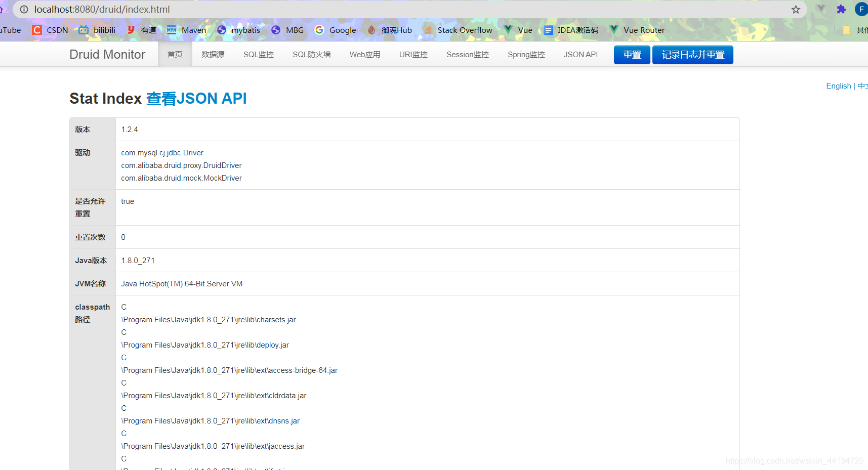This screenshot has width=868, height=470.
Task: Open the browser extensions puzzle icon
Action: click(x=841, y=9)
